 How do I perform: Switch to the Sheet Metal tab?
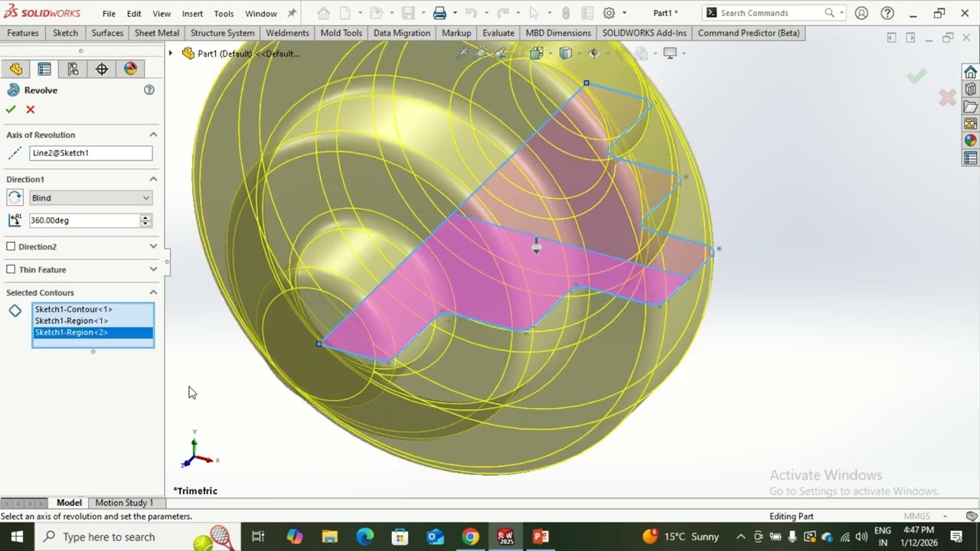(156, 33)
